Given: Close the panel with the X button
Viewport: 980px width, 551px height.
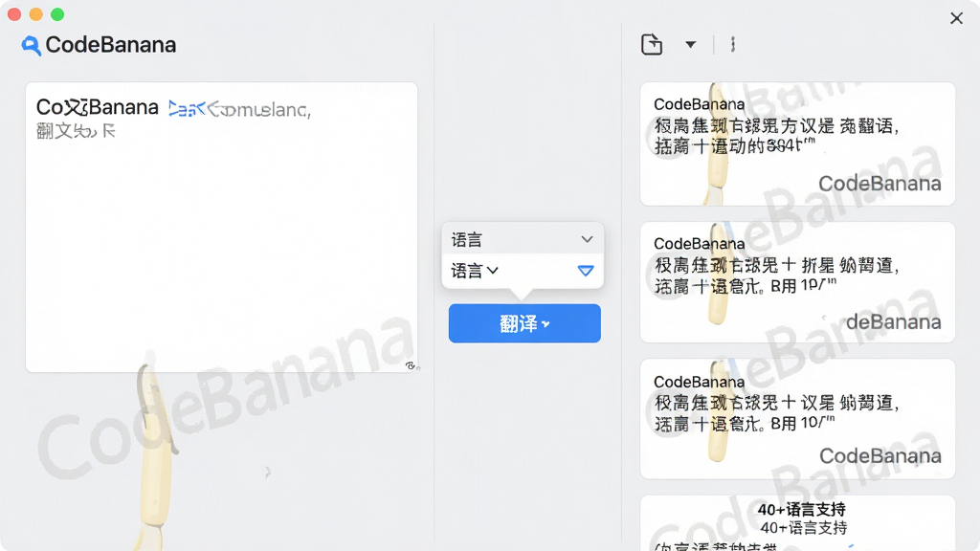Looking at the screenshot, I should (956, 18).
